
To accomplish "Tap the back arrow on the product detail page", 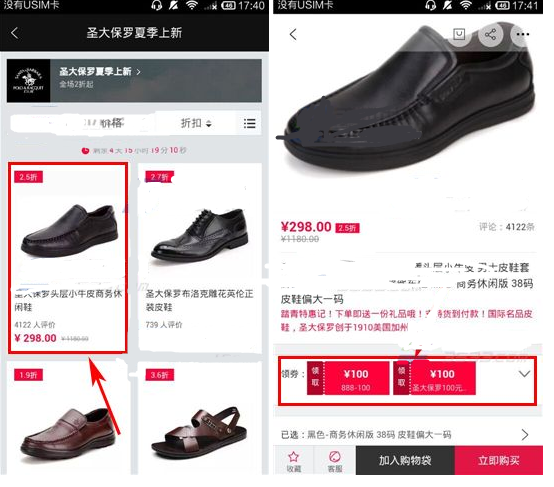I will point(293,34).
